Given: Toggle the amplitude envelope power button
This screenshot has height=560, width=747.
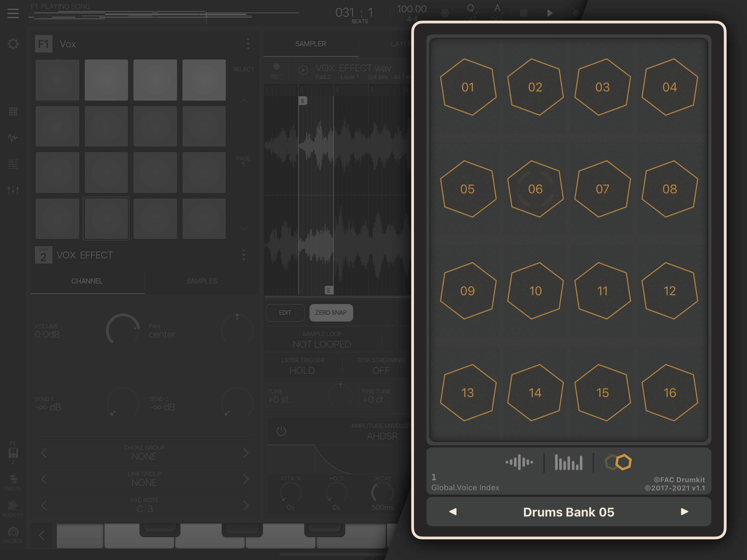Looking at the screenshot, I should pos(281,431).
